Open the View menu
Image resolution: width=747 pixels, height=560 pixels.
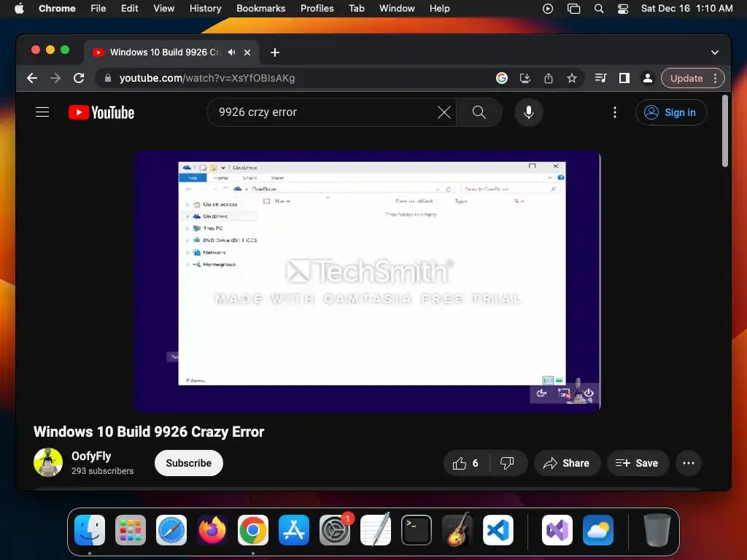click(163, 9)
